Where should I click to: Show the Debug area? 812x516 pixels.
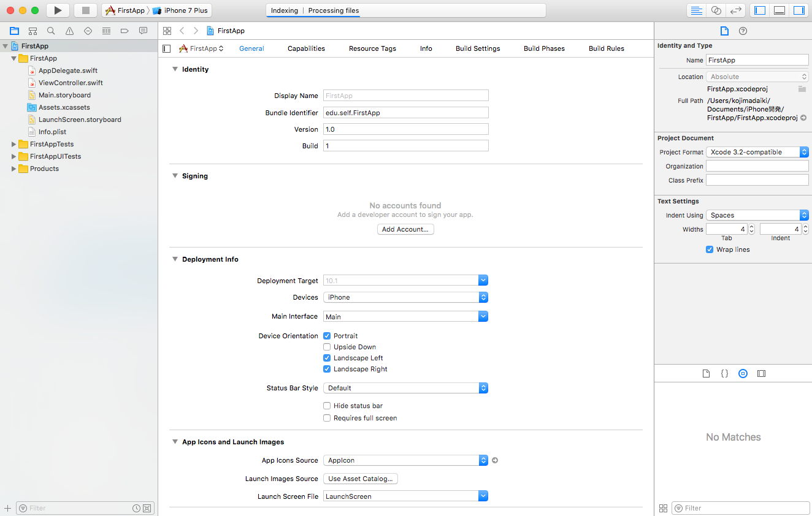click(x=779, y=10)
